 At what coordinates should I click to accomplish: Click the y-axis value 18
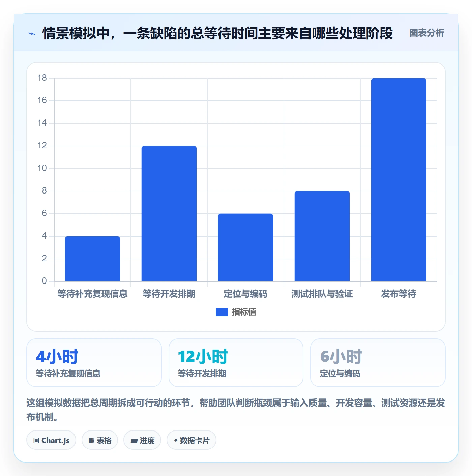click(42, 78)
